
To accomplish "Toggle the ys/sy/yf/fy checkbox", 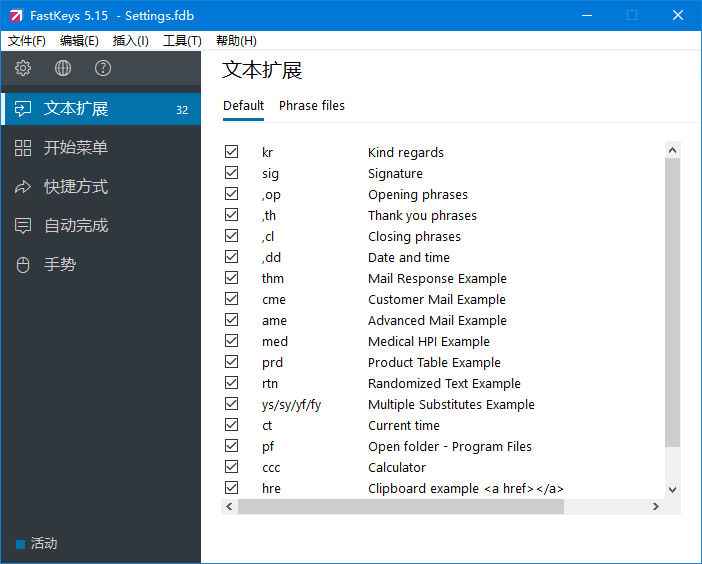I will pyautogui.click(x=231, y=404).
